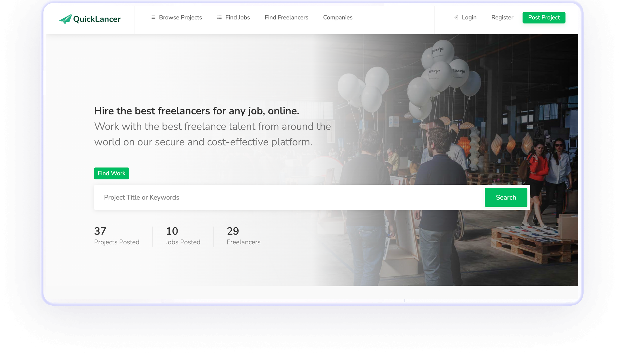Click the green Search button
624x364 pixels.
coord(506,197)
